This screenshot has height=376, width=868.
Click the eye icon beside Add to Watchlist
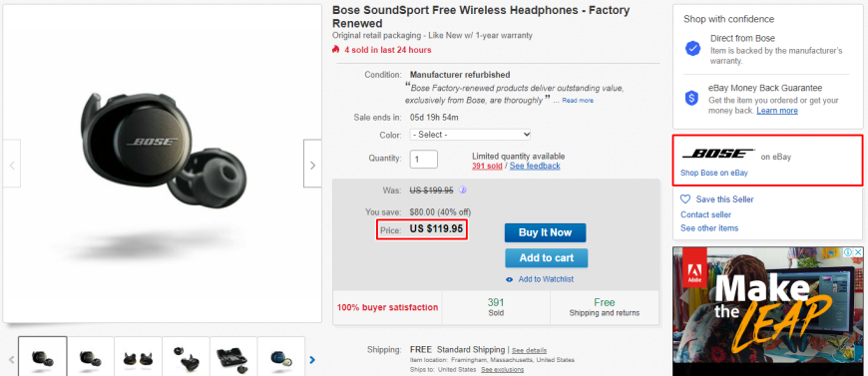510,279
